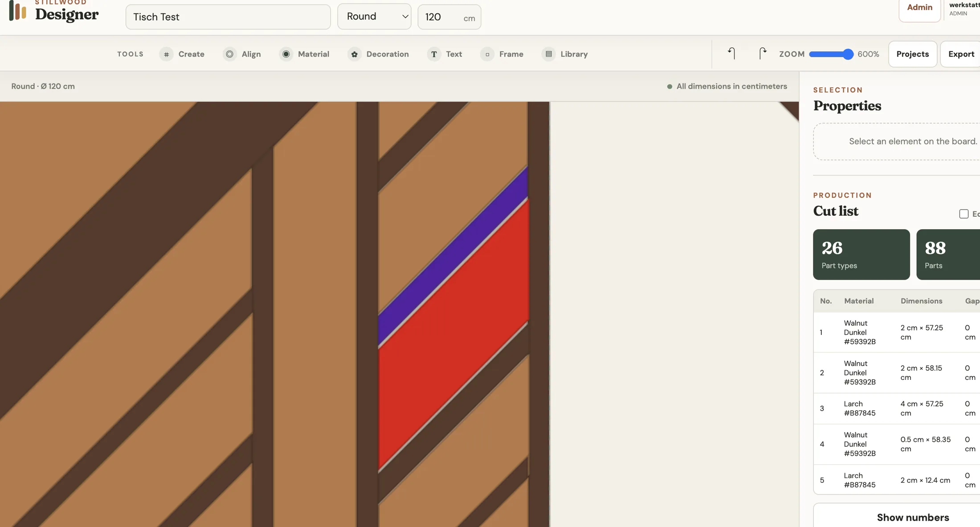
Task: Open the Library label in tools
Action: point(574,54)
